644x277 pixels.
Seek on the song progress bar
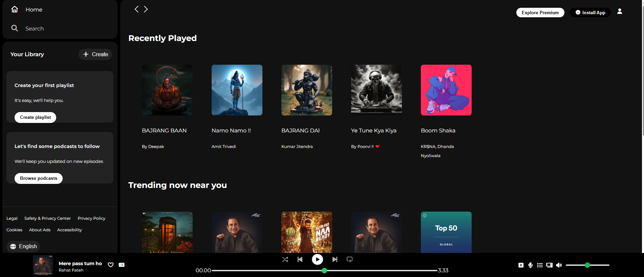pyautogui.click(x=324, y=271)
